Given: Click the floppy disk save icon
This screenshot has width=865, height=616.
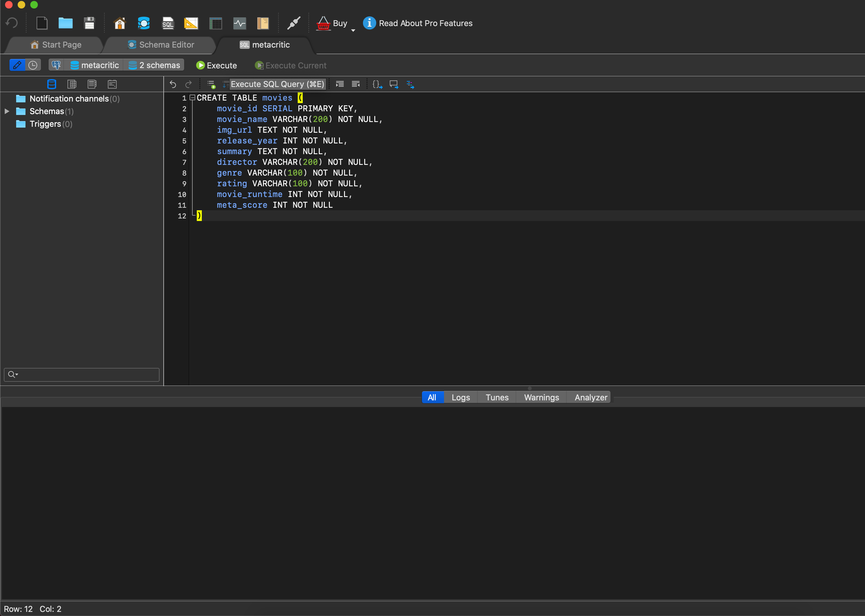Looking at the screenshot, I should pos(89,23).
